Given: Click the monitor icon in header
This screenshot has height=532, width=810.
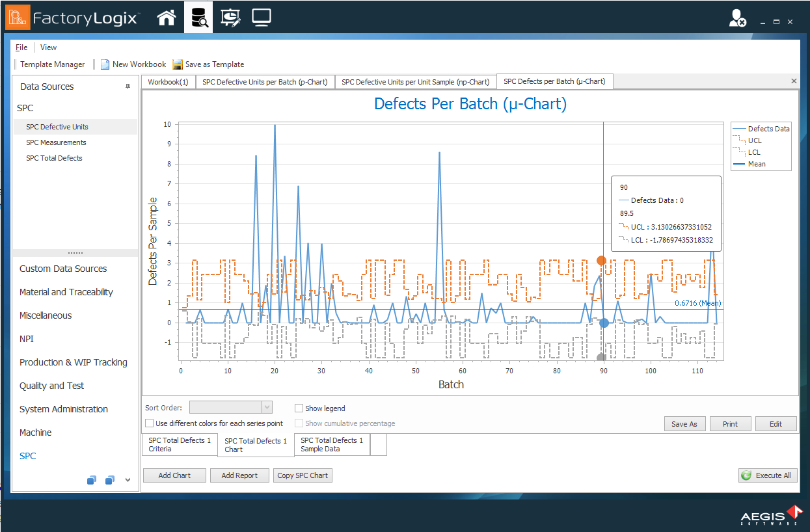Looking at the screenshot, I should point(262,18).
